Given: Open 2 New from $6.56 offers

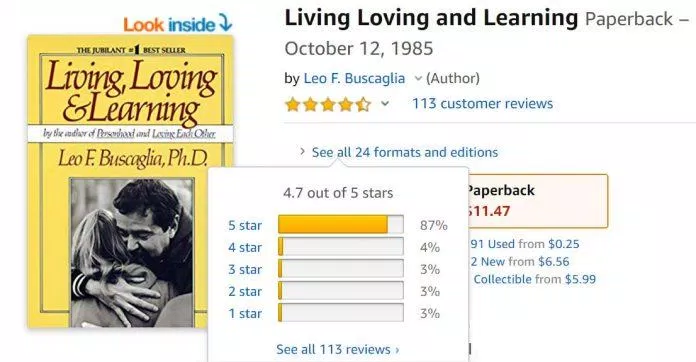Looking at the screenshot, I should click(x=520, y=262).
